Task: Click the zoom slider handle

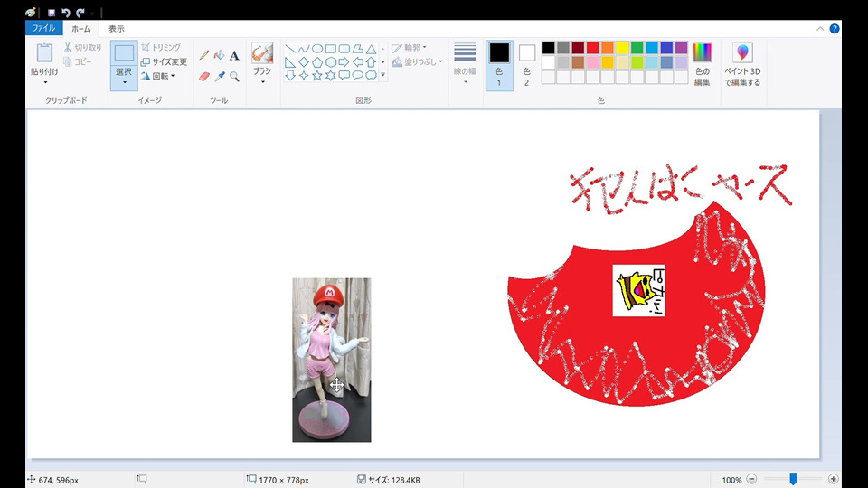Action: click(793, 479)
